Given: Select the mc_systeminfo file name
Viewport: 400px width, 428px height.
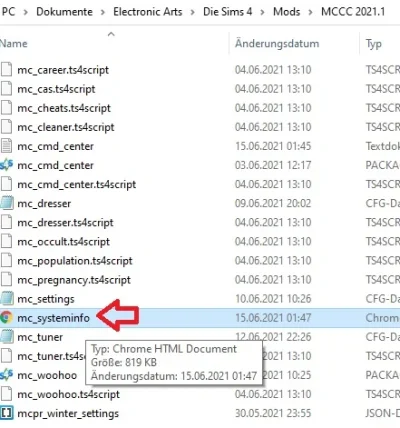Looking at the screenshot, I should [53, 318].
